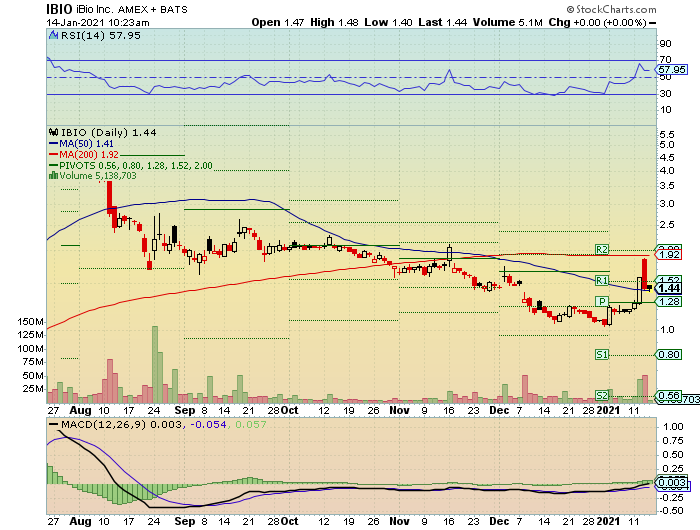The height and width of the screenshot is (530, 700).
Task: Click the iBio Inc. AMEX + BATS subtitle
Action: coord(132,9)
